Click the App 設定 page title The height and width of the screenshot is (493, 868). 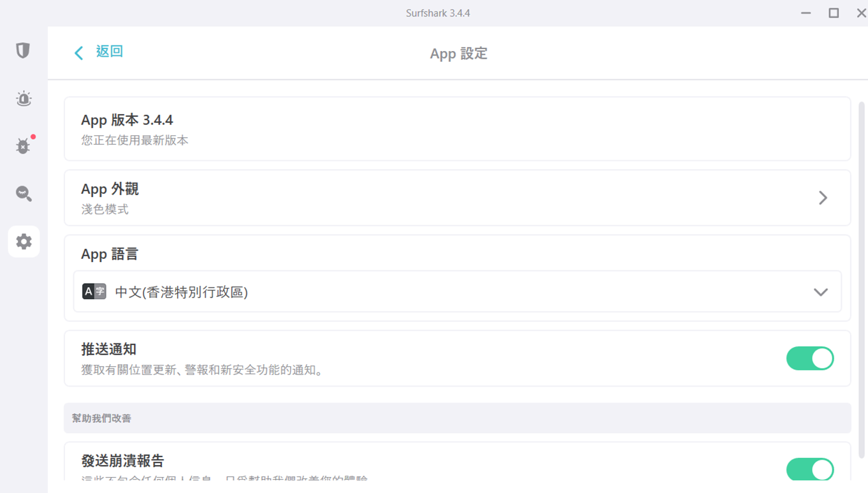click(x=459, y=54)
